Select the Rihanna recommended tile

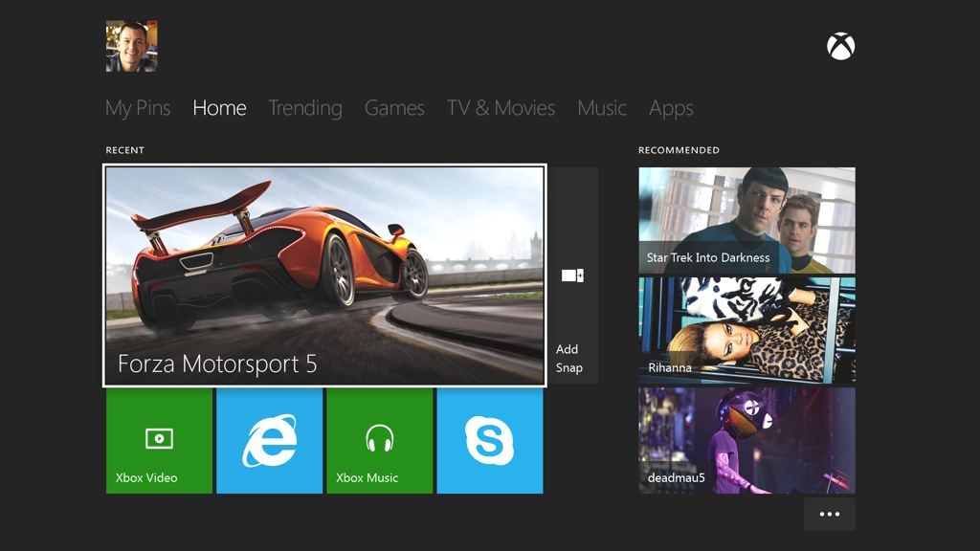point(746,330)
